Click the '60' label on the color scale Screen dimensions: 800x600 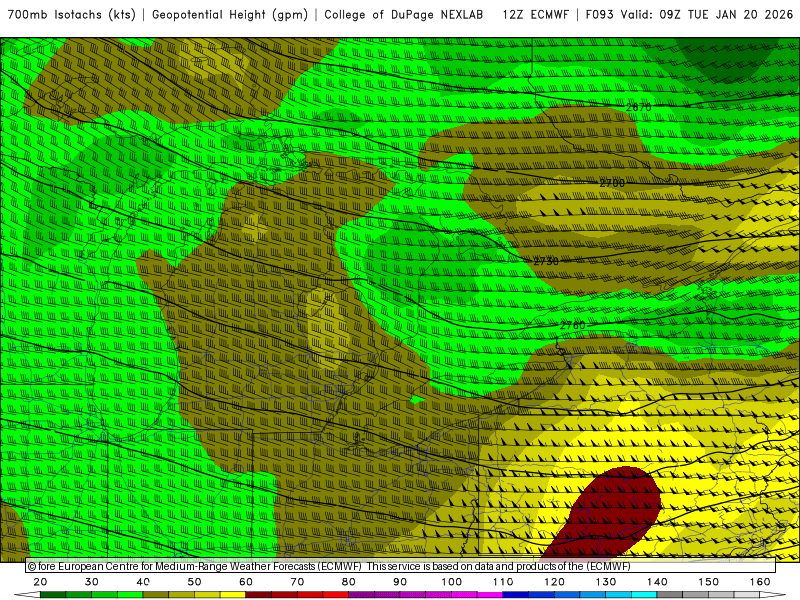click(x=246, y=582)
